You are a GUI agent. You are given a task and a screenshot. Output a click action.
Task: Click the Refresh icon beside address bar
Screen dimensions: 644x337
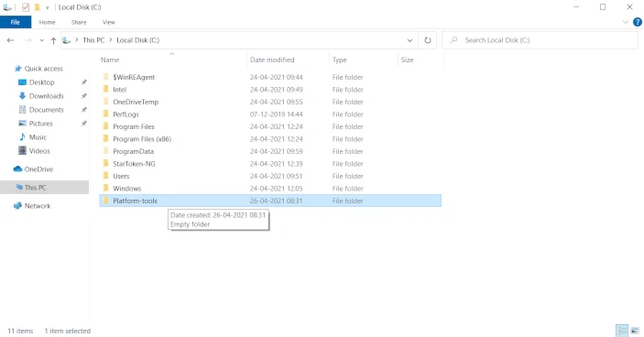pos(428,40)
